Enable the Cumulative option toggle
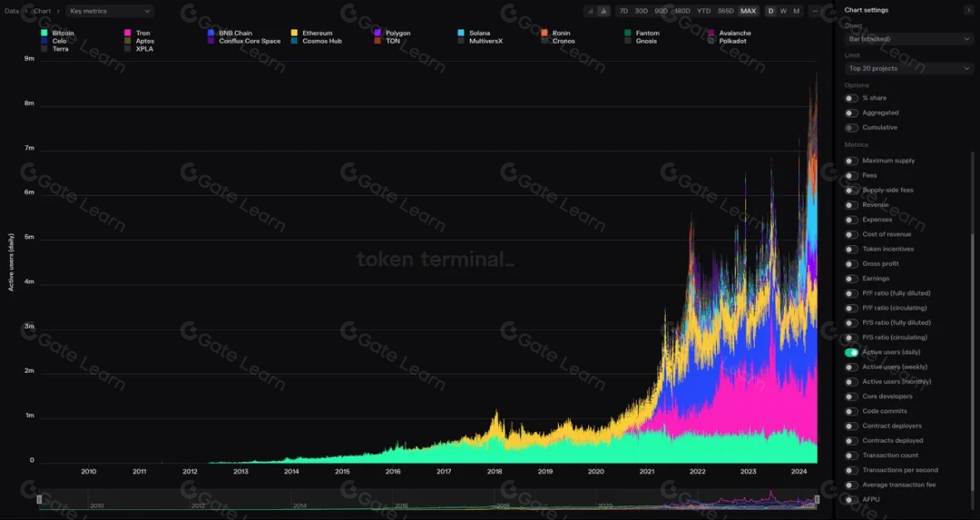 coord(851,128)
